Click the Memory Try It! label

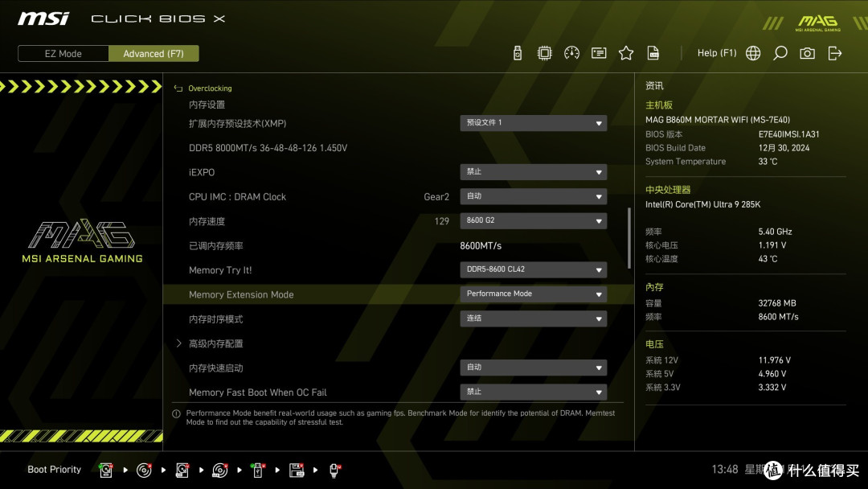pos(220,270)
